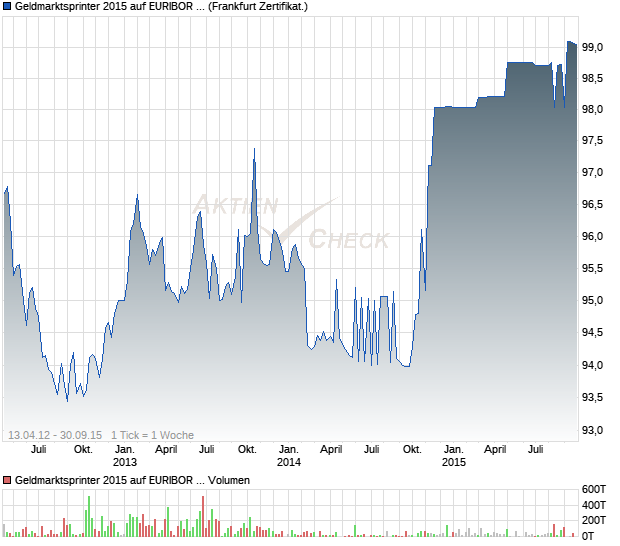Click the '1 Tick = 1 Woche' label
Image resolution: width=620 pixels, height=546 pixels.
point(152,435)
